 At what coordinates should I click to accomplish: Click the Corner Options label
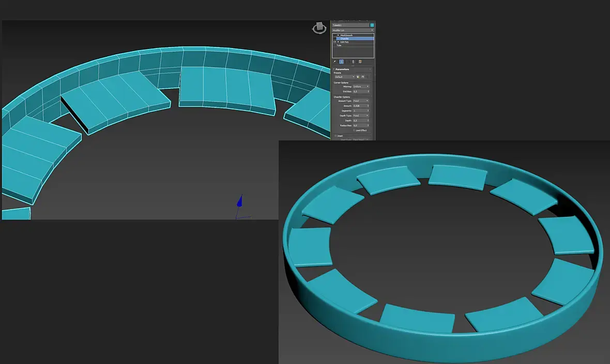coord(341,83)
